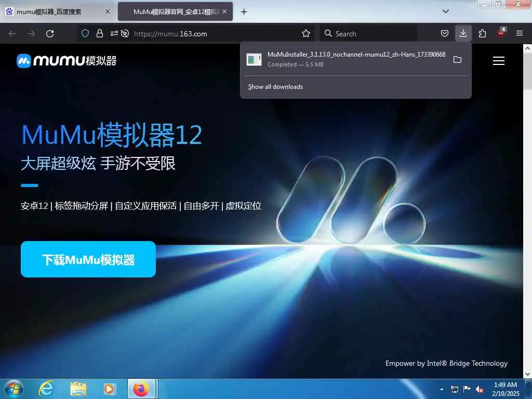The image size is (532, 399).
Task: Toggle the Downloads toolbar button
Action: click(463, 33)
